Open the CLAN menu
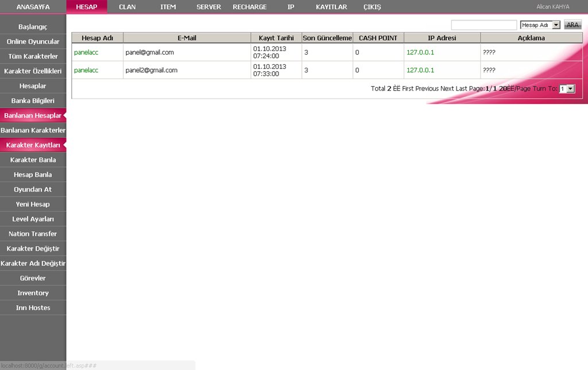The width and height of the screenshot is (588, 370). click(127, 7)
